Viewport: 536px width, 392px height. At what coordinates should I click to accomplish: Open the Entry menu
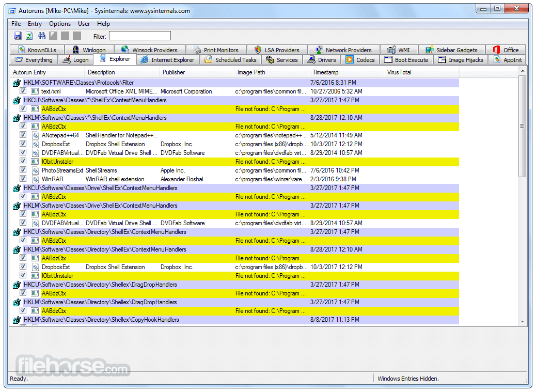pos(35,24)
